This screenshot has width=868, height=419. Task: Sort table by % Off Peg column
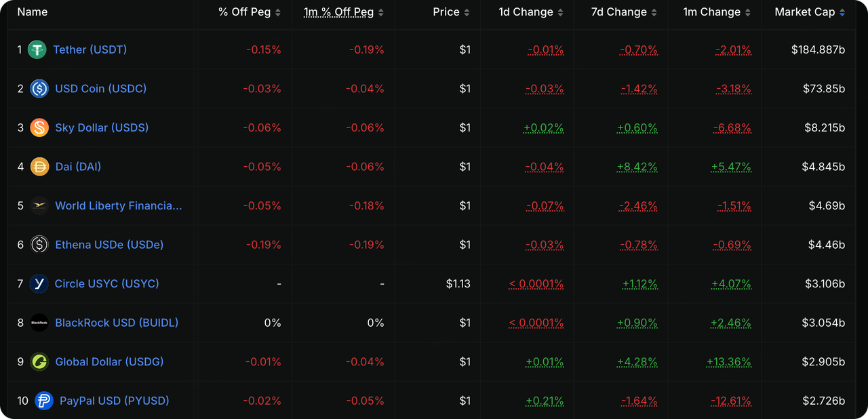[250, 12]
